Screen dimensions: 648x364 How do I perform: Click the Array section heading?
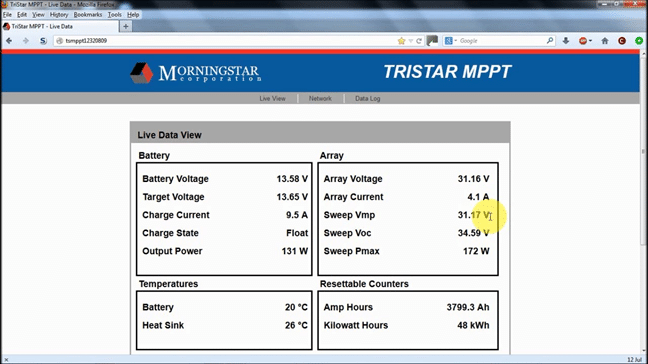pos(331,156)
